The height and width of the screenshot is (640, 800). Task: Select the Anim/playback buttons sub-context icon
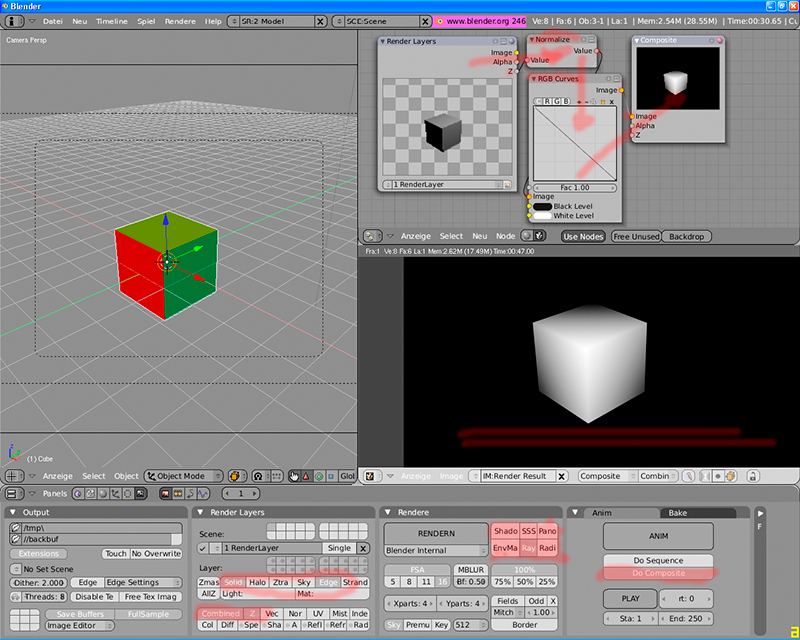[x=190, y=494]
